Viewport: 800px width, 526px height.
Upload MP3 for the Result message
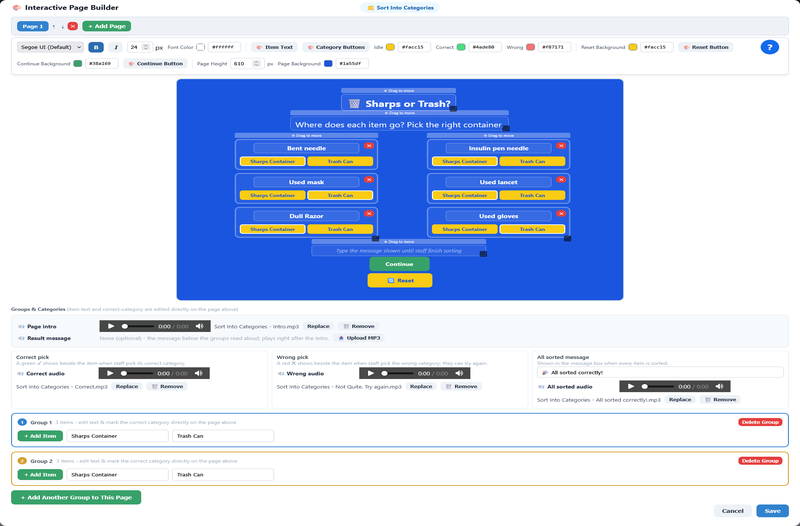tap(359, 338)
